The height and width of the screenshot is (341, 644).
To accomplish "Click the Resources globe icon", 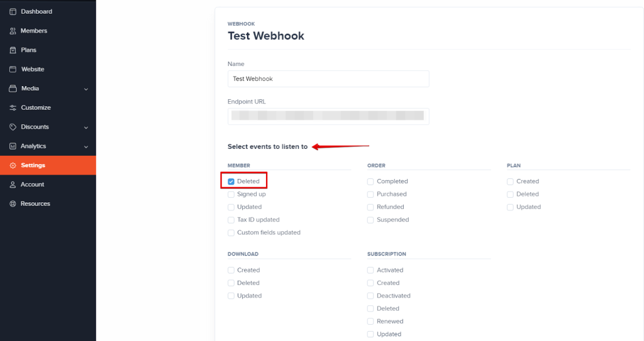I will coord(13,204).
